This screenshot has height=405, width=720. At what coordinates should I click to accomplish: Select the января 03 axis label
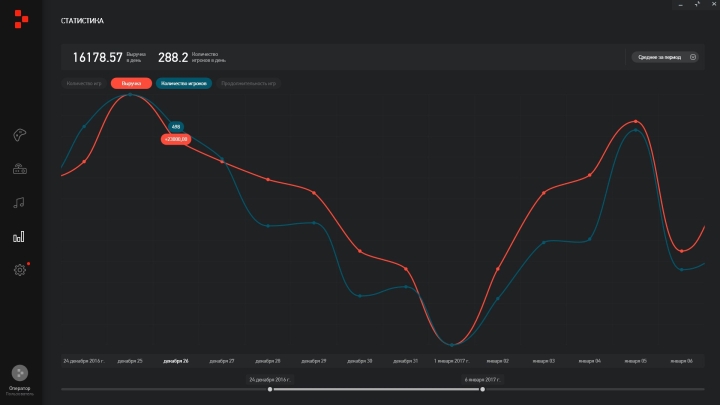(x=544, y=361)
